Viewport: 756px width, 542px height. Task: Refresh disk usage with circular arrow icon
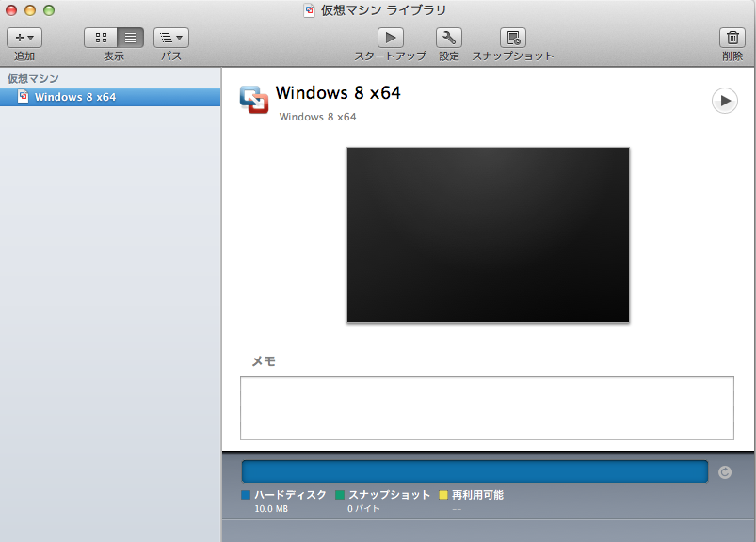[725, 472]
